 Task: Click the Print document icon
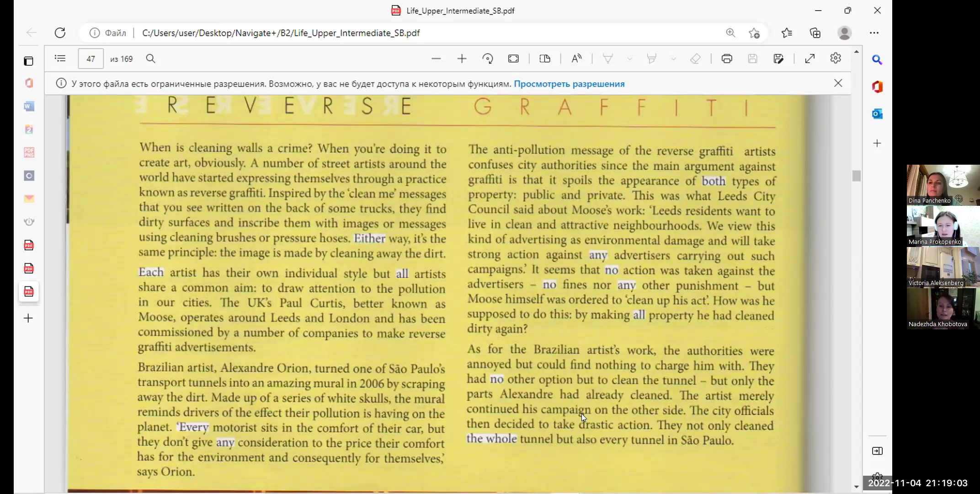727,59
